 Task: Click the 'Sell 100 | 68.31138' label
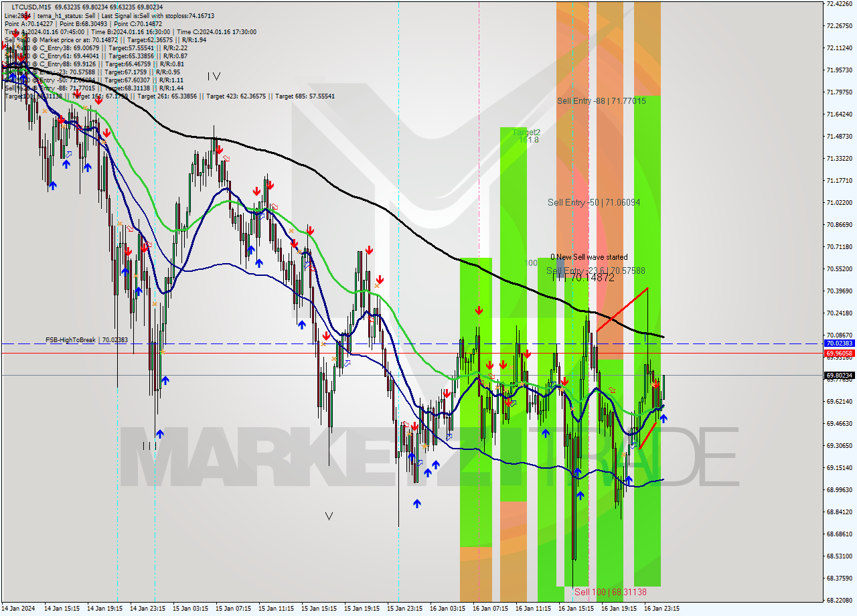click(611, 592)
